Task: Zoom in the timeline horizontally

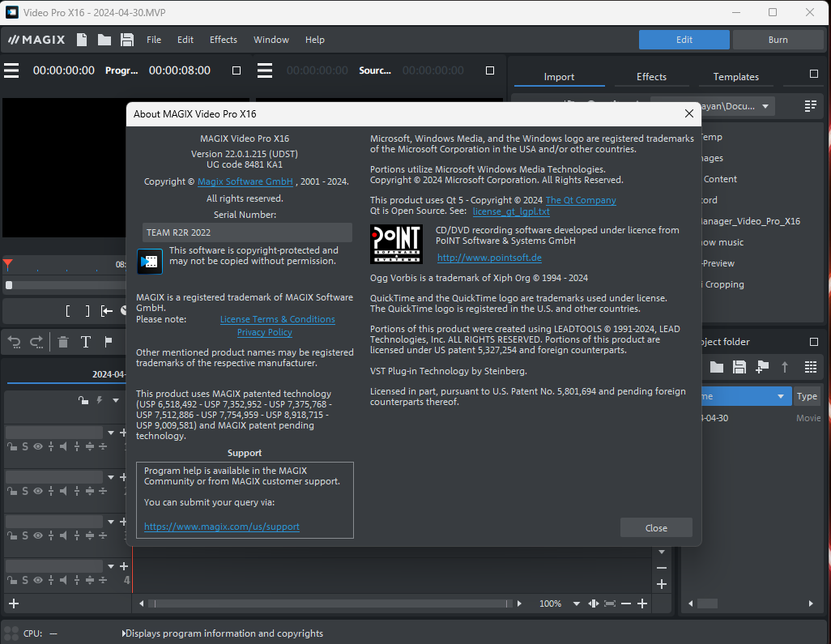Action: coord(642,603)
